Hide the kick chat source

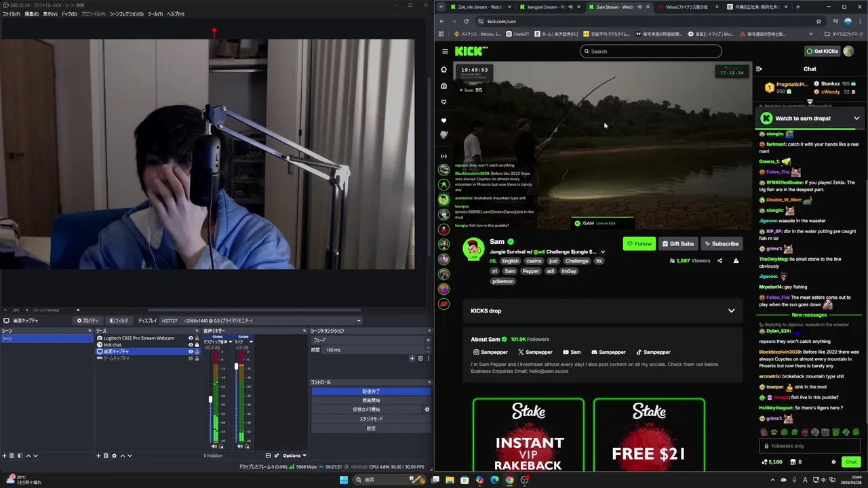191,344
